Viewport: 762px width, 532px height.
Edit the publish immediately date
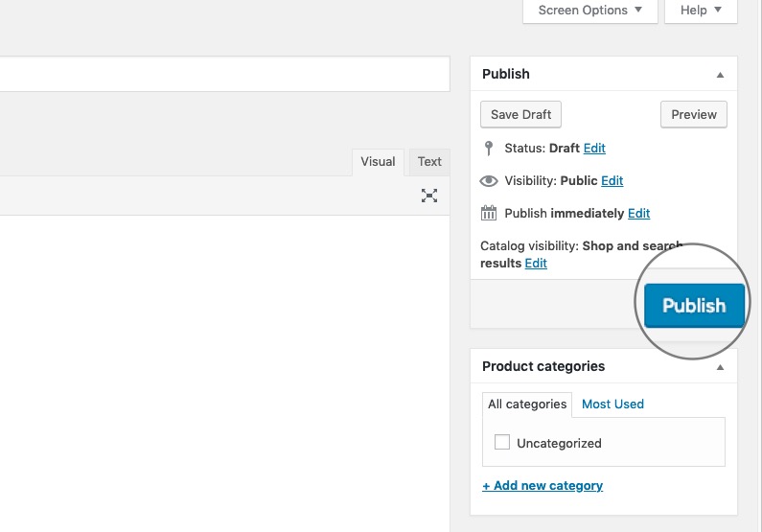click(x=638, y=214)
